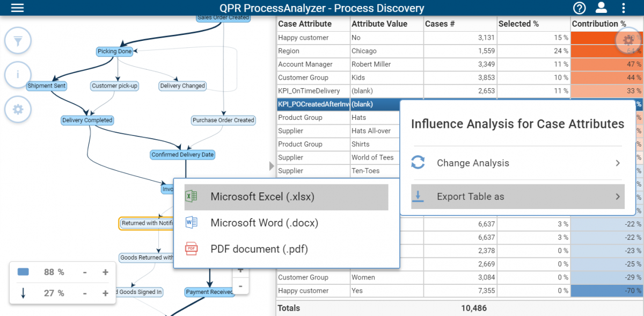The image size is (644, 316).
Task: Click the Hats All-over supplier value
Action: click(375, 131)
